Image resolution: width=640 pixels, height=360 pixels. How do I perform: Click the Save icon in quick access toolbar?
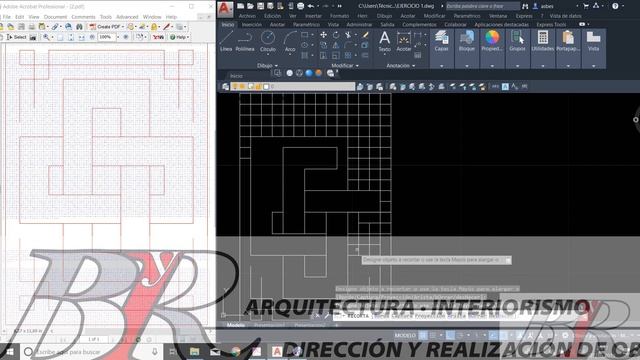tap(260, 6)
